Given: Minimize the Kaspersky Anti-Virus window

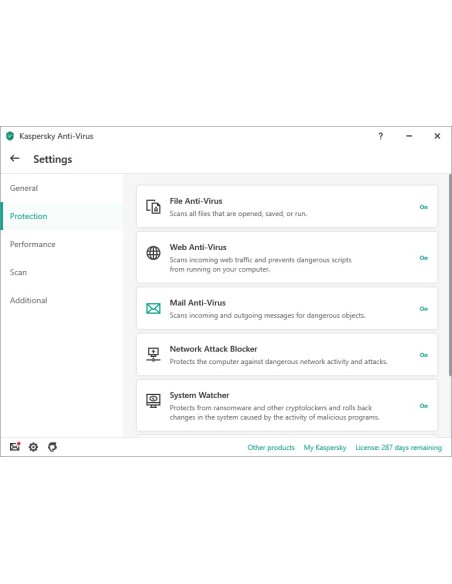Looking at the screenshot, I should pos(409,136).
